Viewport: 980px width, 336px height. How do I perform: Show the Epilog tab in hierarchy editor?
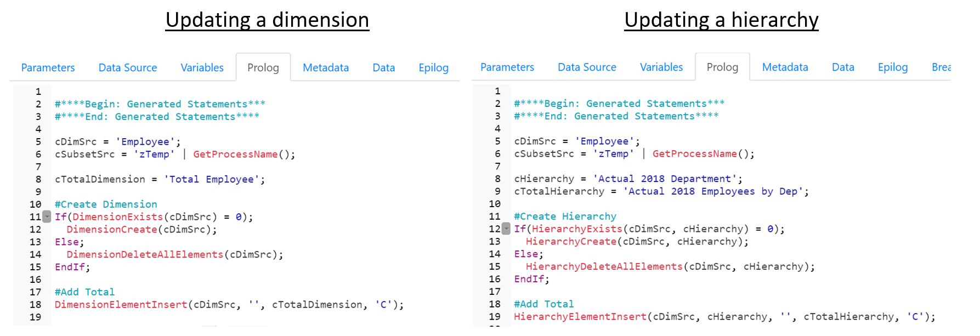click(x=893, y=67)
